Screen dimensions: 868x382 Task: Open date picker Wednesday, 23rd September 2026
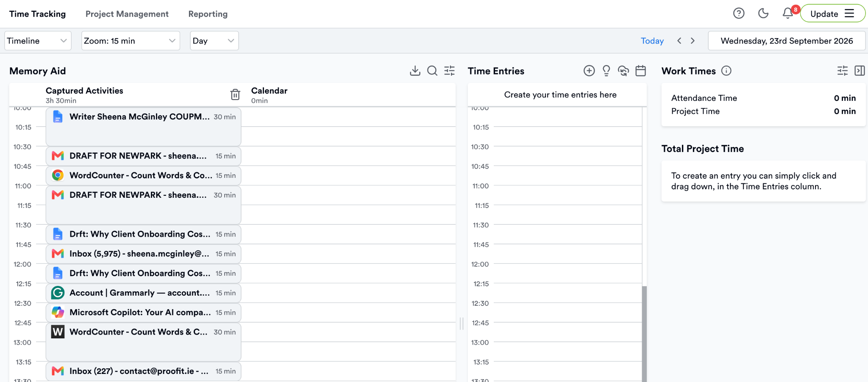coord(787,41)
